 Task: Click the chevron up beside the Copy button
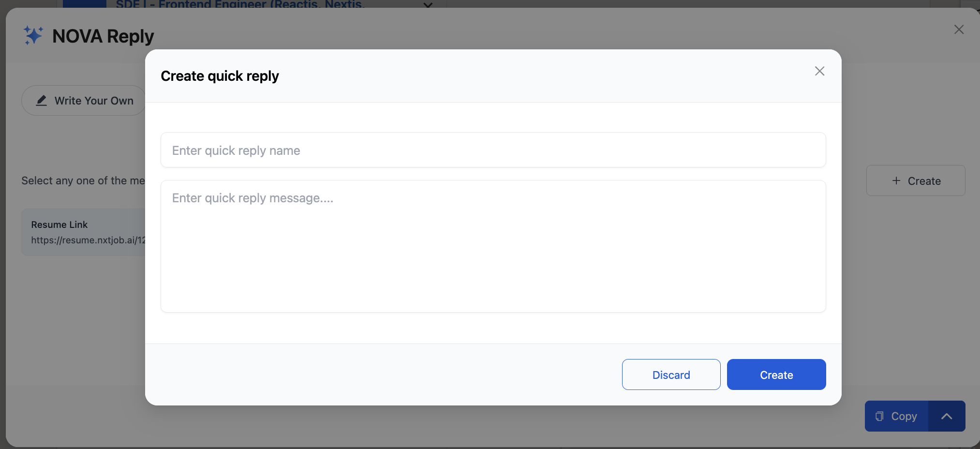(x=946, y=416)
